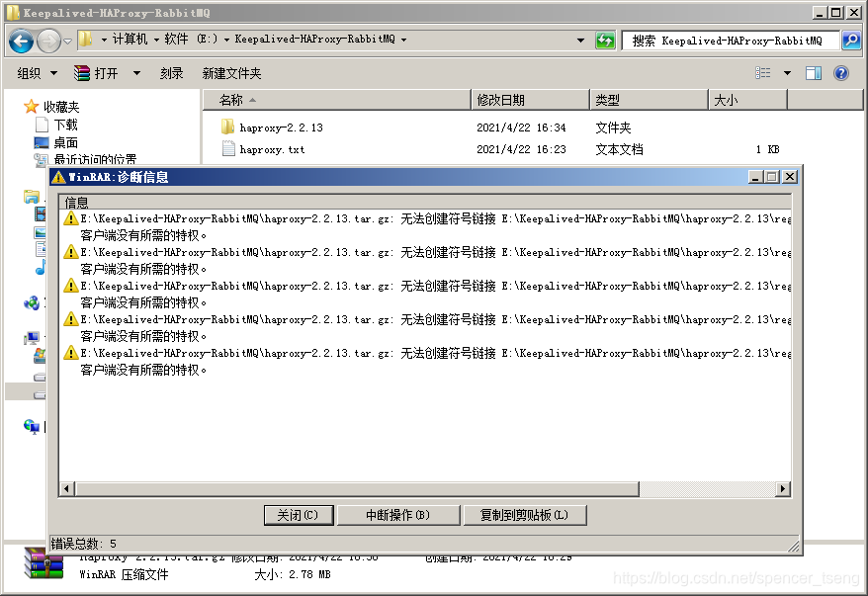Open address bar history dropdown arrow
868x596 pixels.
580,41
